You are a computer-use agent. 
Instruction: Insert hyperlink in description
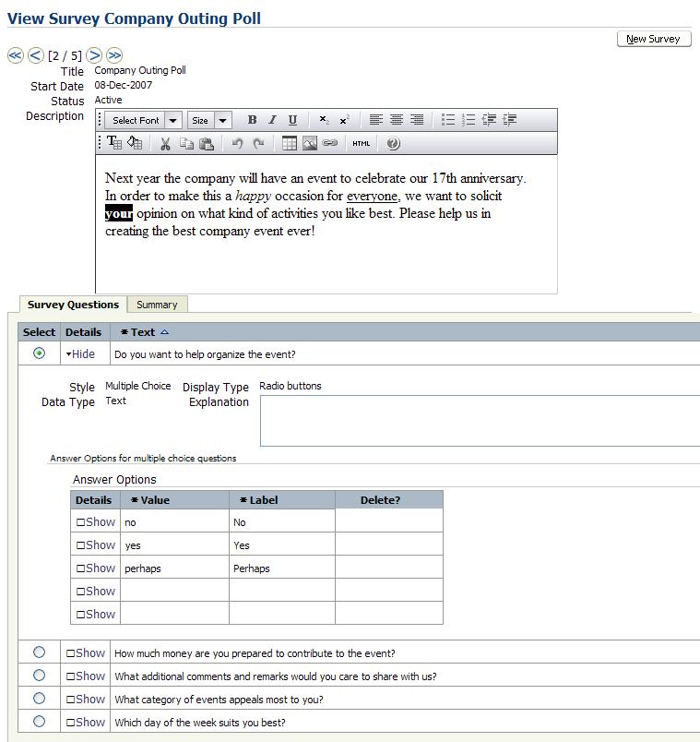pos(329,143)
